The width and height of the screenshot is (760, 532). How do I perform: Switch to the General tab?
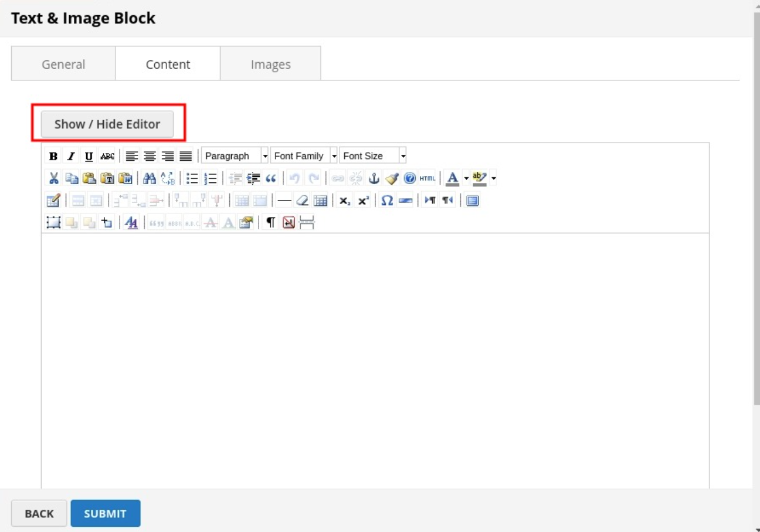(x=63, y=64)
